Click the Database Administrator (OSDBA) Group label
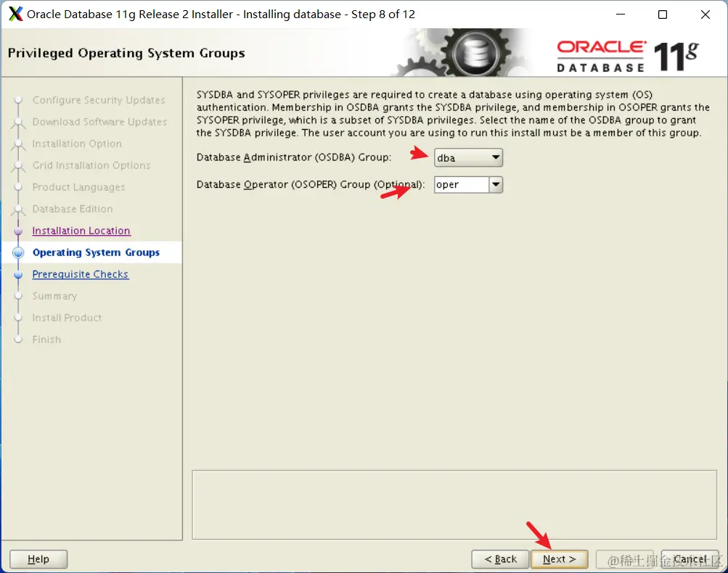Viewport: 728px width, 573px height. [293, 157]
